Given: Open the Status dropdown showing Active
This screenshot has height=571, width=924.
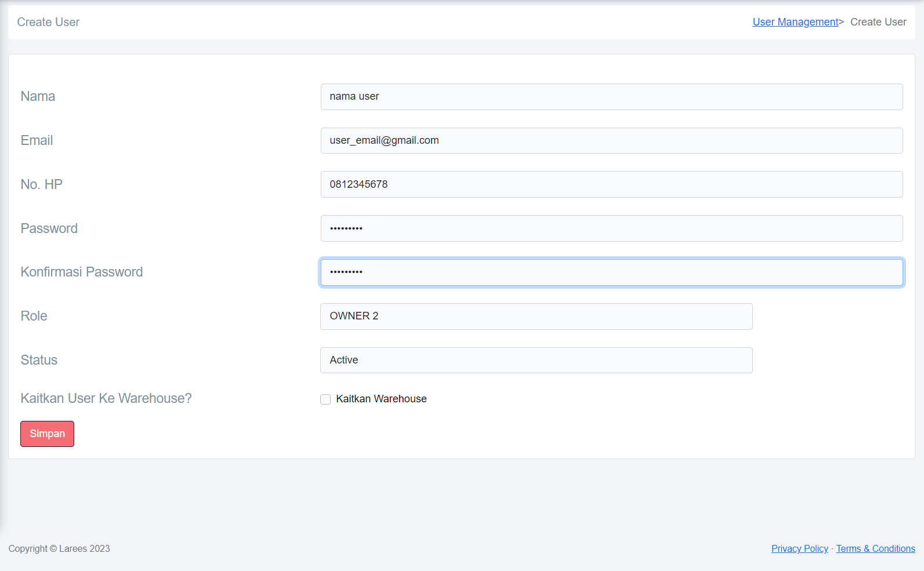Looking at the screenshot, I should click(x=536, y=360).
